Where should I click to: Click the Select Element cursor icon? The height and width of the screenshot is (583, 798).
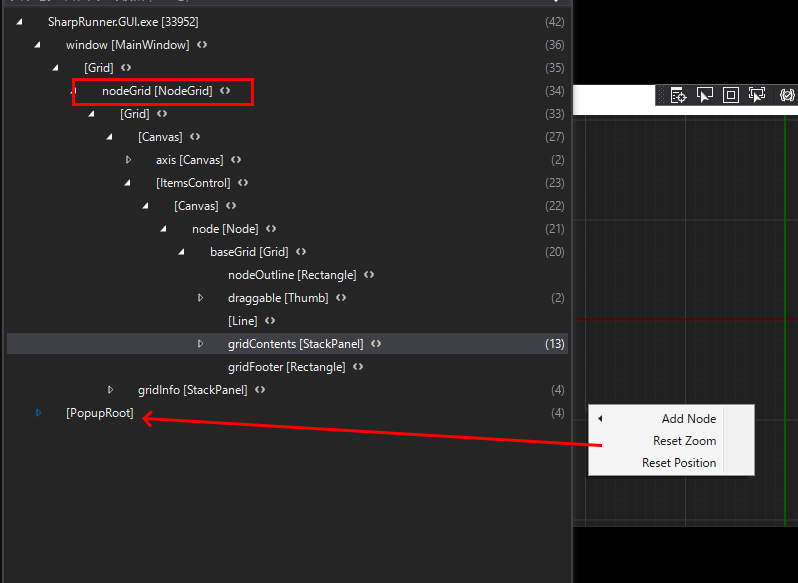point(705,95)
